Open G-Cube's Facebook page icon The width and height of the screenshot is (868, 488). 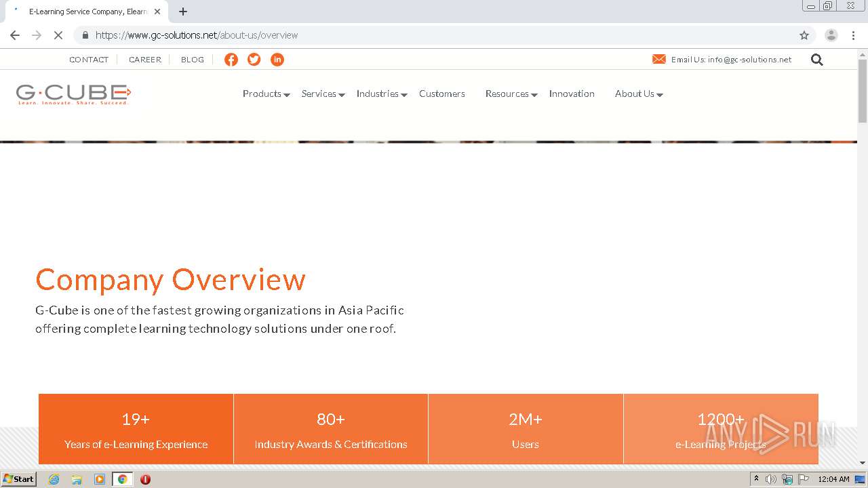[x=231, y=60]
